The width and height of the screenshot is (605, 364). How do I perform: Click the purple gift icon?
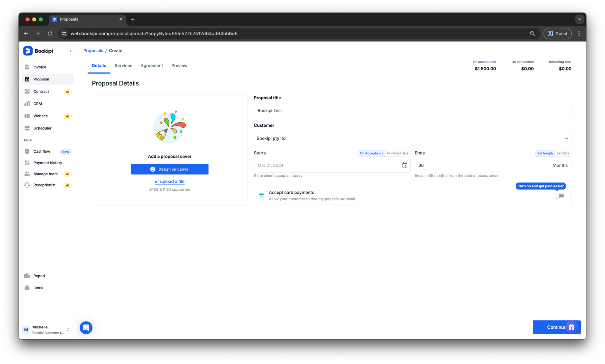click(x=571, y=327)
